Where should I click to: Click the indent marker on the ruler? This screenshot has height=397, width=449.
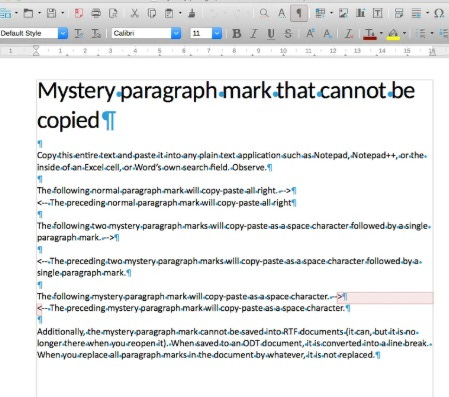36,51
